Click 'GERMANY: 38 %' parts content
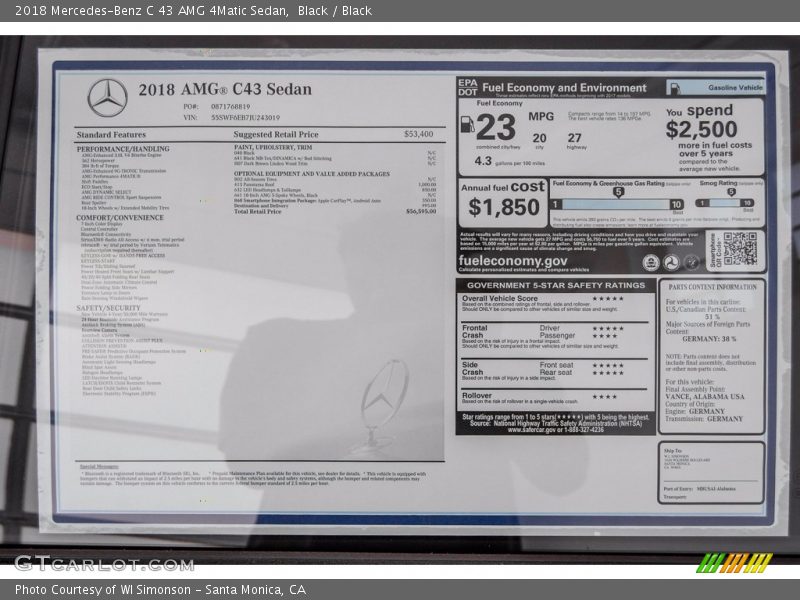800x600 pixels. (x=709, y=339)
